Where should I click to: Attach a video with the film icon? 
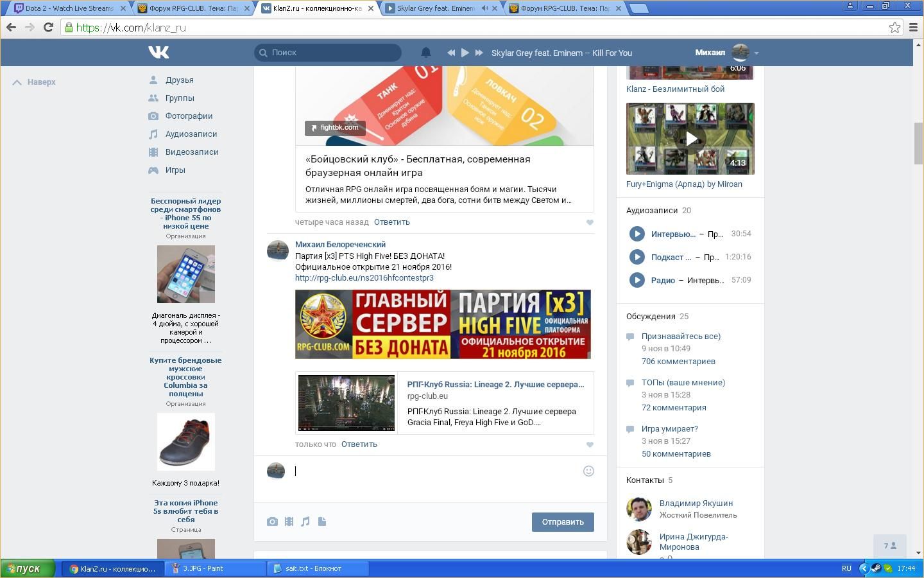click(x=289, y=522)
